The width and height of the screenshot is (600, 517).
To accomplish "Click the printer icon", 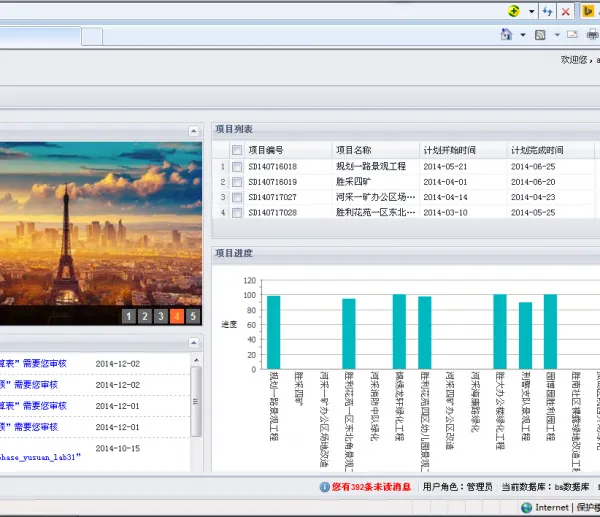I will pos(592,35).
